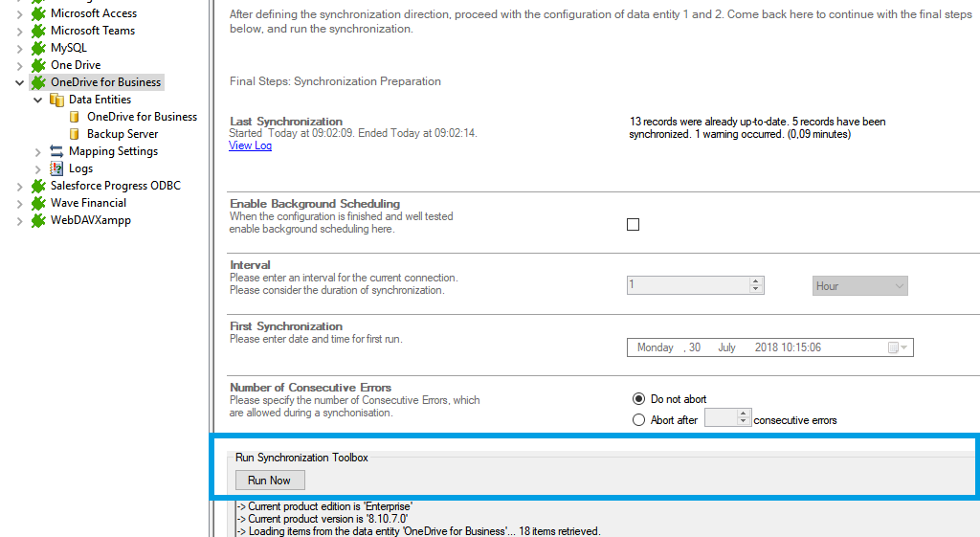Image resolution: width=980 pixels, height=537 pixels.
Task: Select OneDrive for Business data entity
Action: pos(142,117)
